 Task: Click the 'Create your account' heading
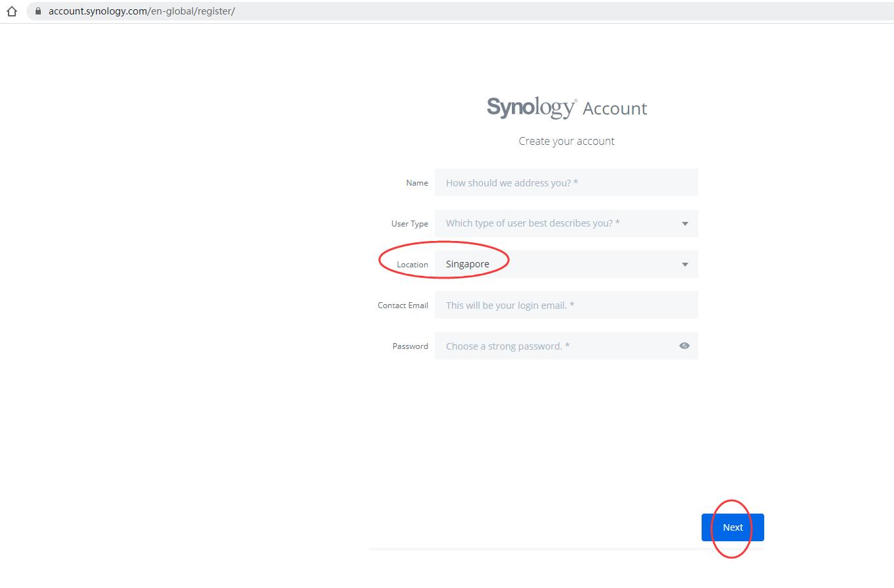566,141
